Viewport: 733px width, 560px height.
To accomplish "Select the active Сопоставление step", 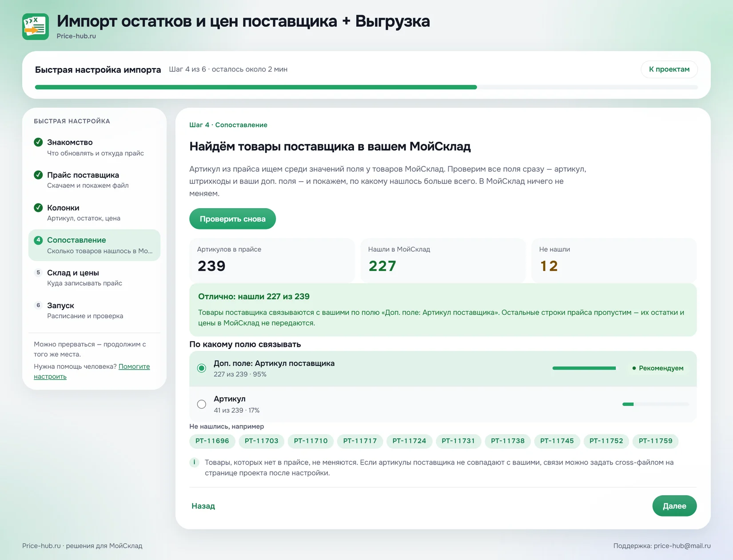I will [94, 245].
